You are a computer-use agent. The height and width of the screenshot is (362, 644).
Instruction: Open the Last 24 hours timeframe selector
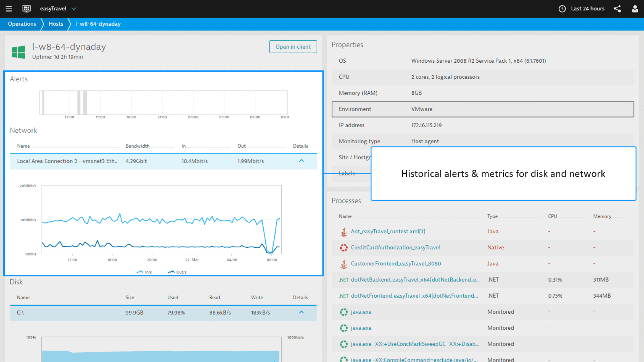tap(587, 8)
